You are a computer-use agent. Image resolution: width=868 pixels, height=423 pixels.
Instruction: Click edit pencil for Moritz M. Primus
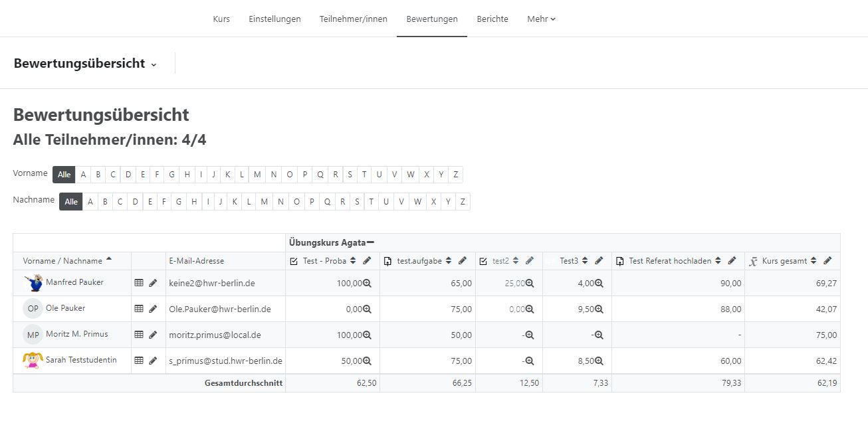click(153, 335)
